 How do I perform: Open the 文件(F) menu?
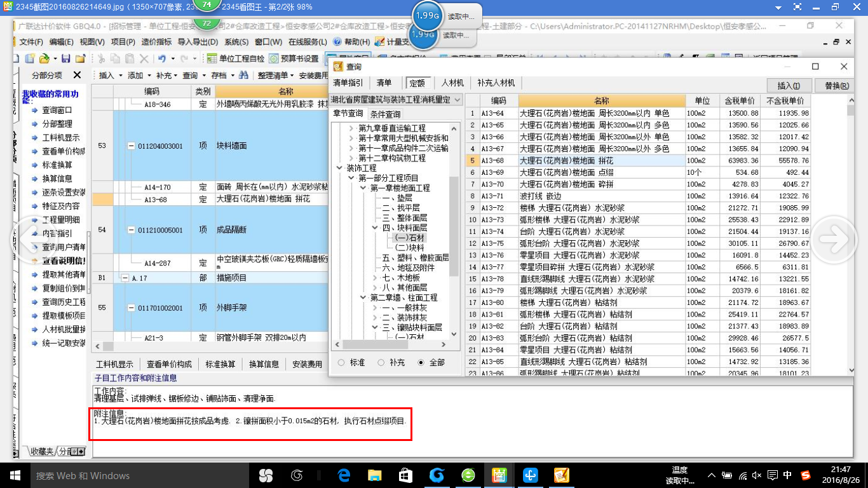click(31, 42)
